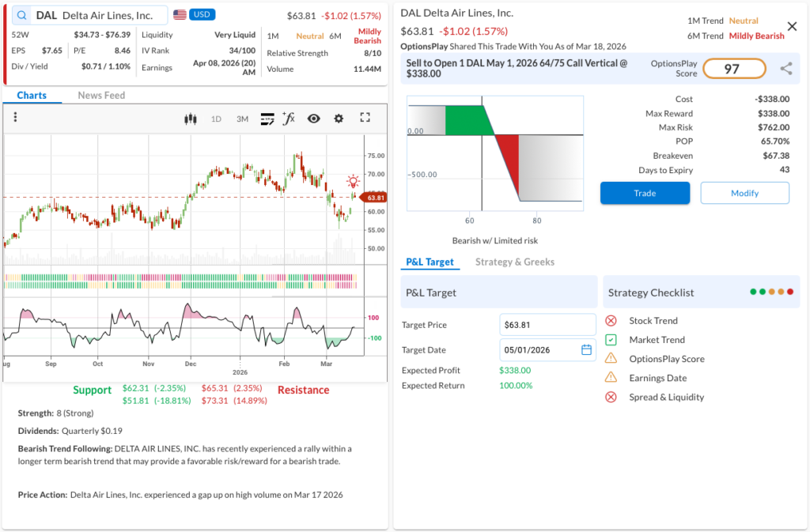Open the chart drawing annotations tool
This screenshot has height=532, width=810.
(x=267, y=119)
